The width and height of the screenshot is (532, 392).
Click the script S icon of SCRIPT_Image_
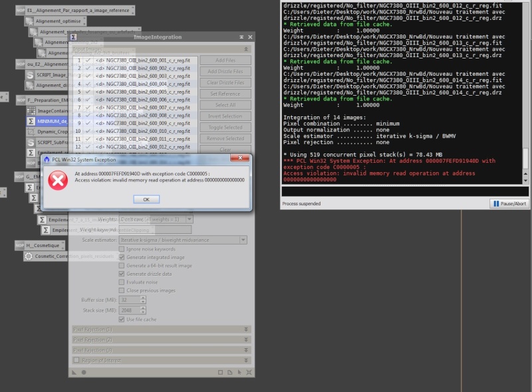[x=30, y=75]
